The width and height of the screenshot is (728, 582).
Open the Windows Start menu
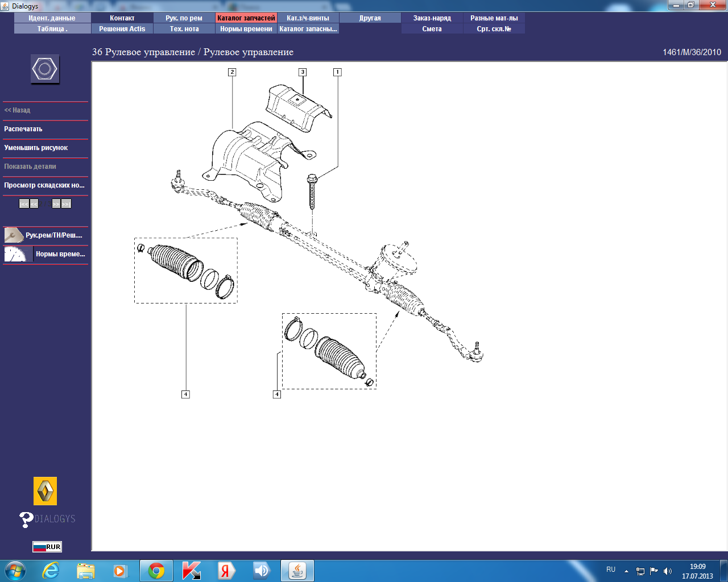click(14, 571)
